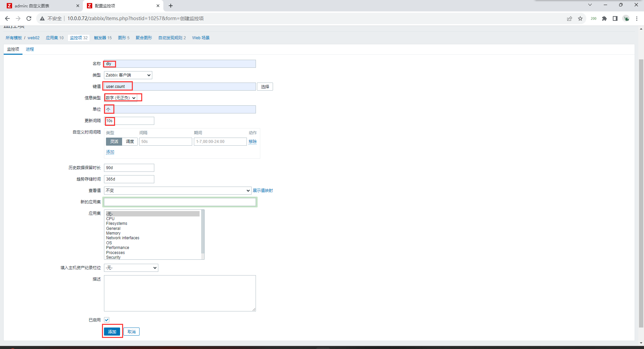Click the 趋势存储时间 field

pyautogui.click(x=129, y=179)
